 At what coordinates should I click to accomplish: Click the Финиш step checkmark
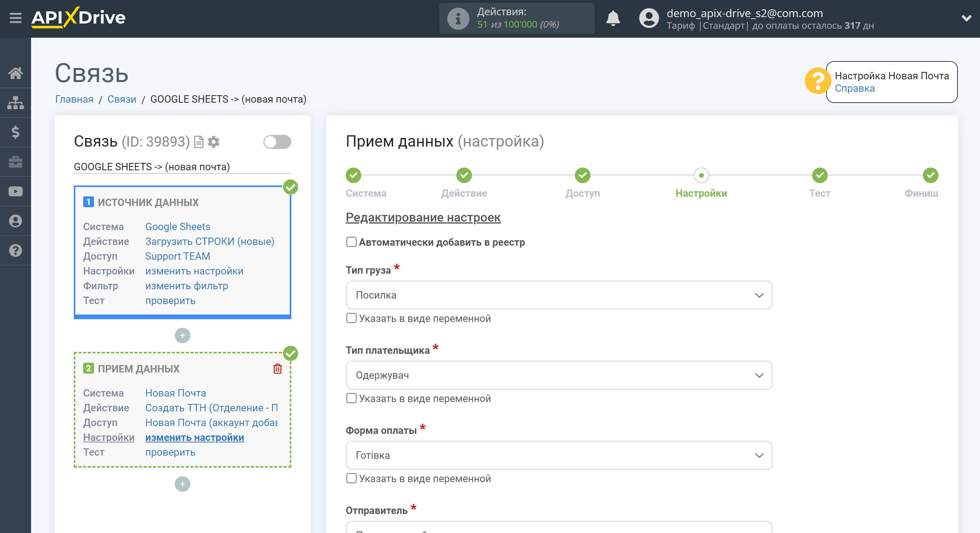coord(931,175)
